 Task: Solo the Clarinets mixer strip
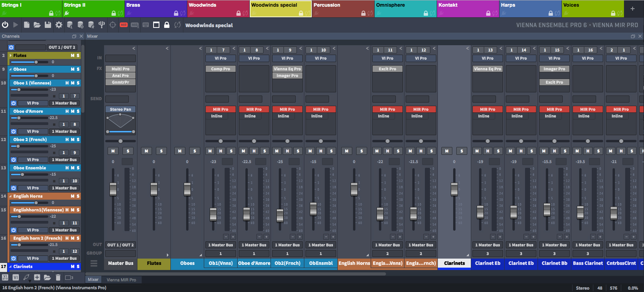click(462, 151)
